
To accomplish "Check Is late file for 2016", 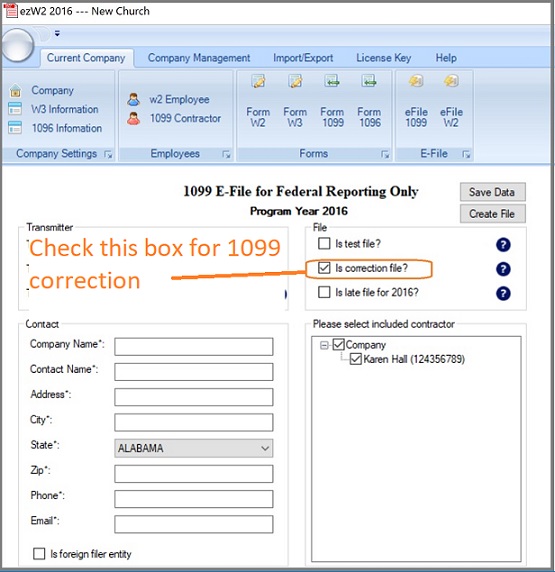I will click(324, 292).
